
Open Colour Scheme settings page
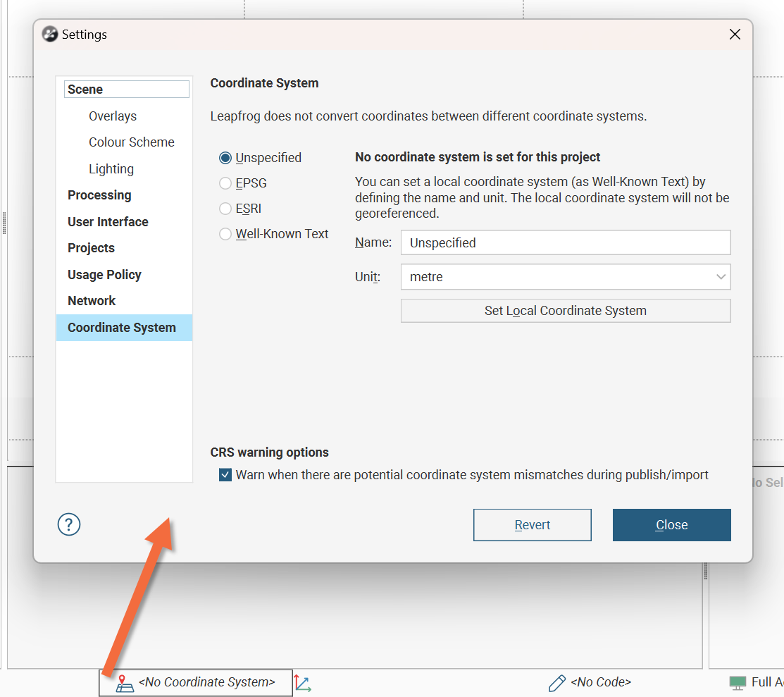(x=132, y=142)
